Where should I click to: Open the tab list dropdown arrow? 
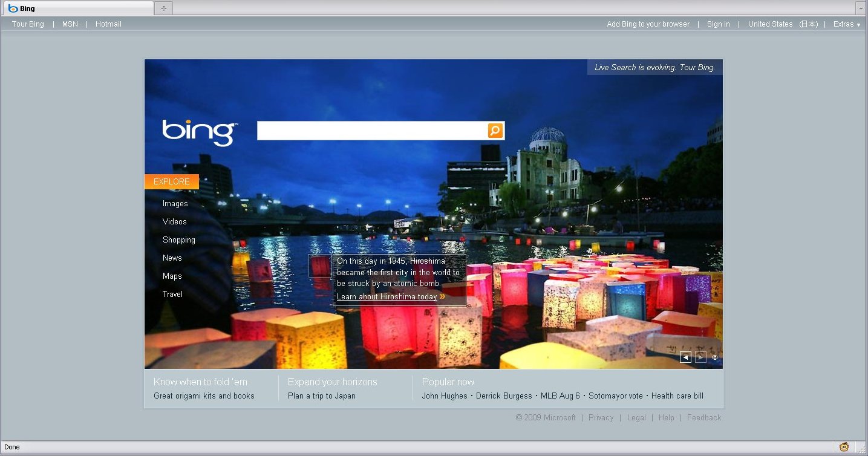pos(860,8)
